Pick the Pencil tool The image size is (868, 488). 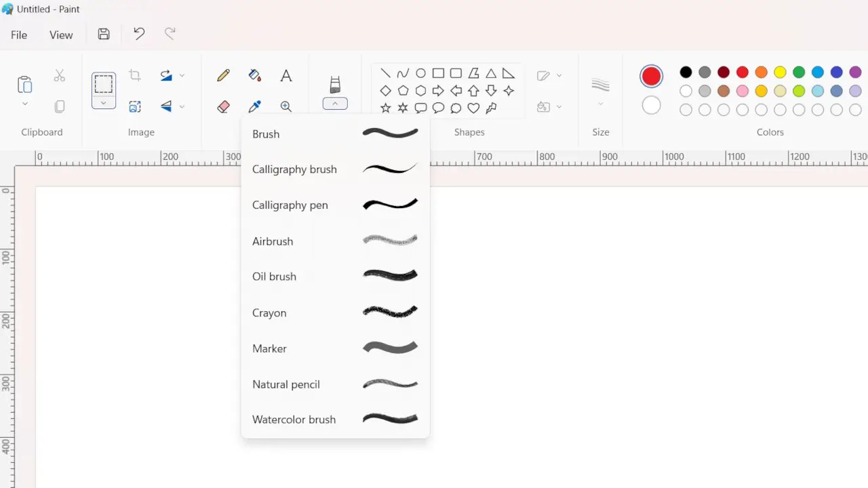click(x=223, y=75)
